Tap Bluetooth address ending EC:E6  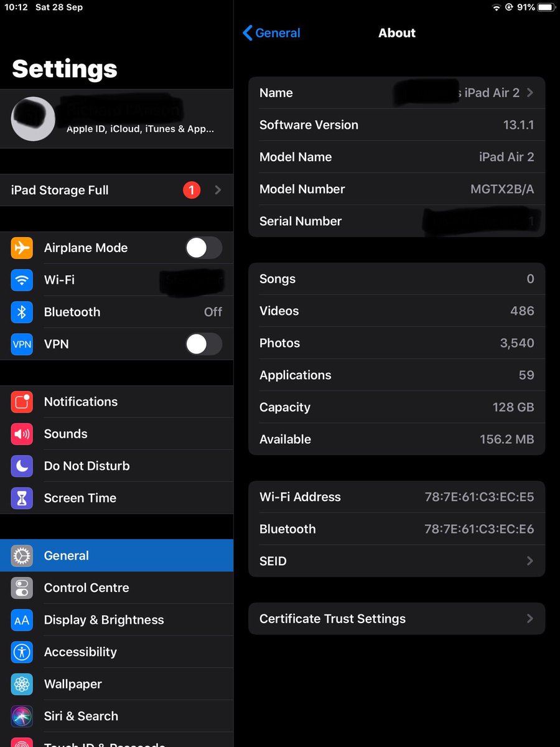479,529
